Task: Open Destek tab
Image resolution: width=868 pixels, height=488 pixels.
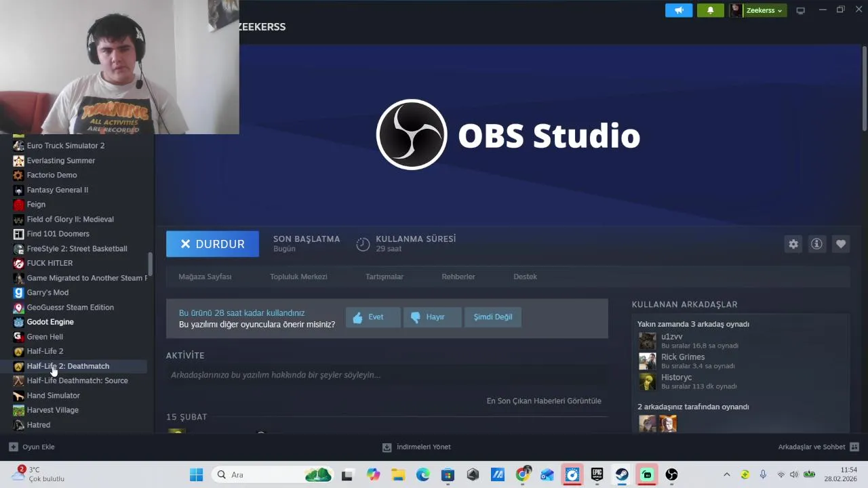Action: [525, 277]
